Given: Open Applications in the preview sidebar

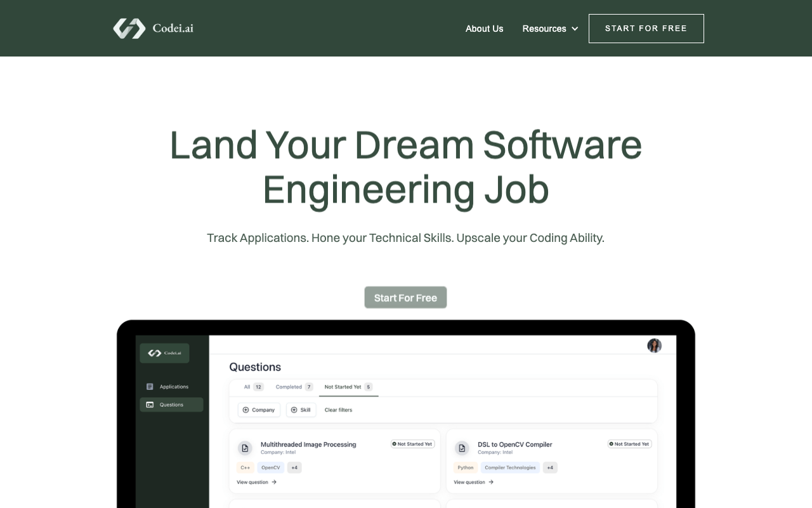Looking at the screenshot, I should pos(171,387).
